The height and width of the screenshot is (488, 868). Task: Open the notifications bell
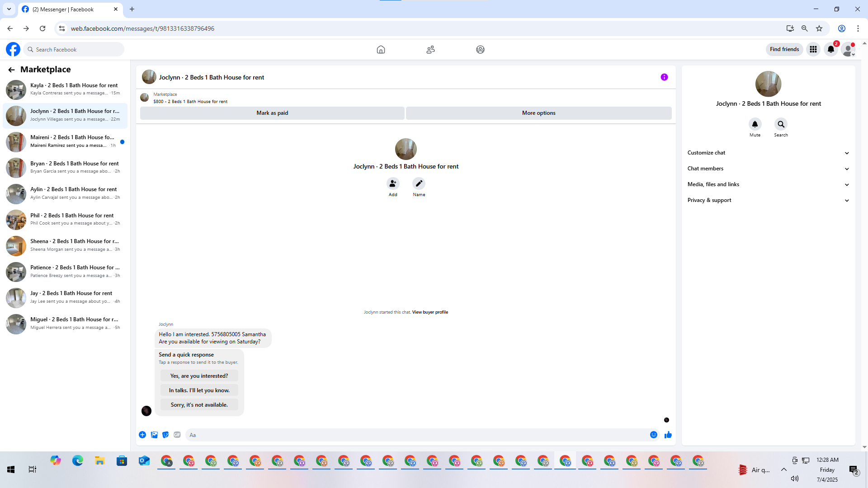(x=830, y=49)
